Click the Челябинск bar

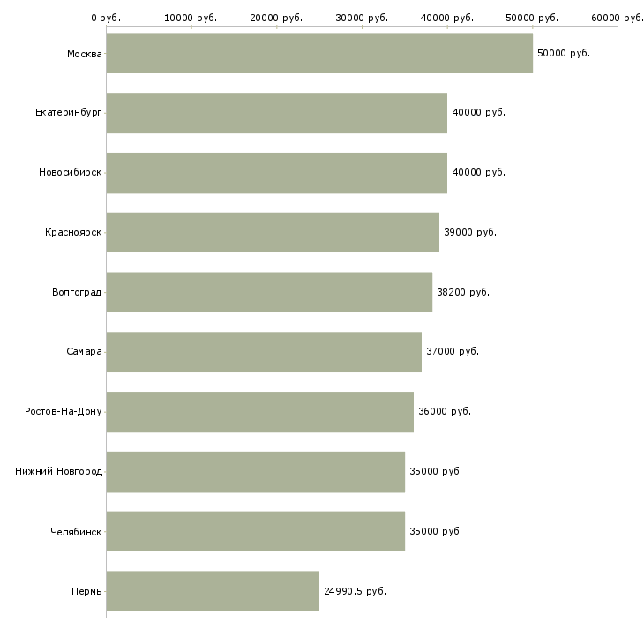[256, 531]
